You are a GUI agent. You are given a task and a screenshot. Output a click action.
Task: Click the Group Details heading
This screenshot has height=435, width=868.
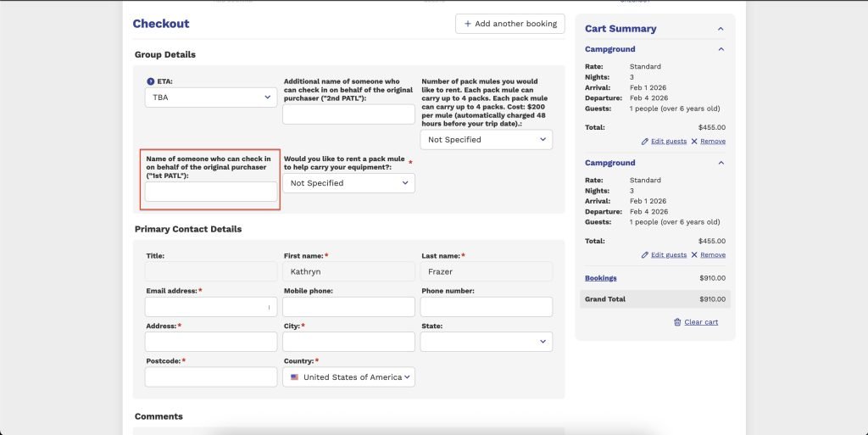(x=165, y=54)
